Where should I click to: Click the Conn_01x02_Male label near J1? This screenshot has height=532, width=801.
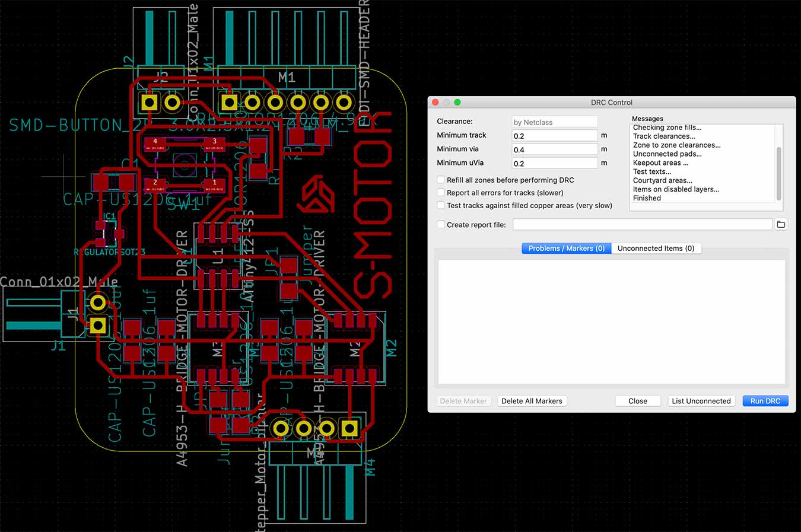[59, 282]
